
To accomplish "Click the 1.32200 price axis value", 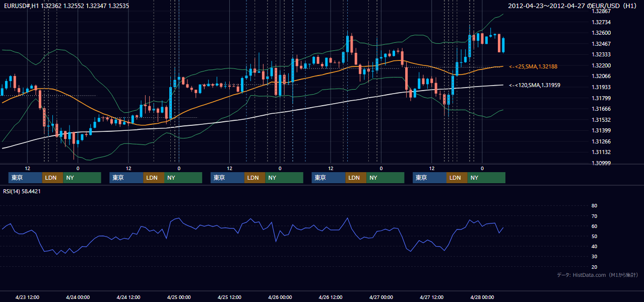I will 601,65.
